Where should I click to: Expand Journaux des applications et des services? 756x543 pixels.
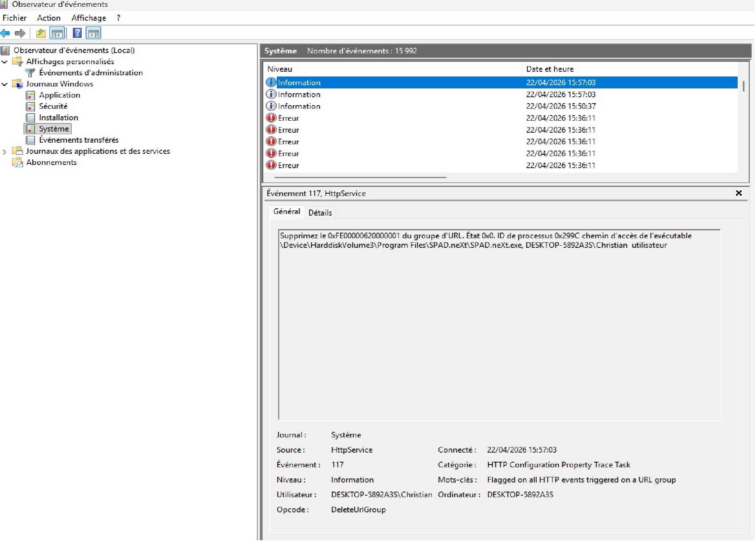[x=5, y=152]
